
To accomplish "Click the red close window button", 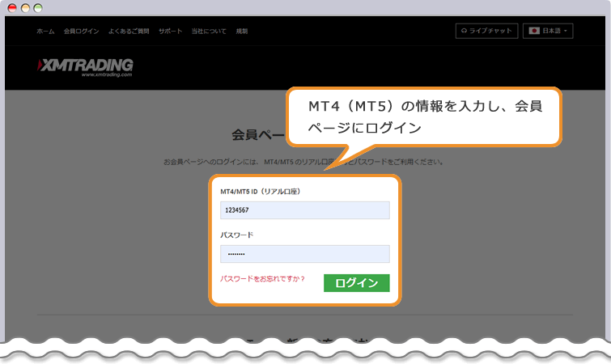I will coord(12,8).
